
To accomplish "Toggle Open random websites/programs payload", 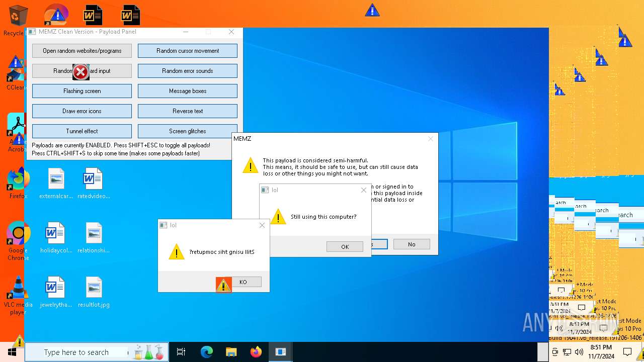I will (x=82, y=51).
